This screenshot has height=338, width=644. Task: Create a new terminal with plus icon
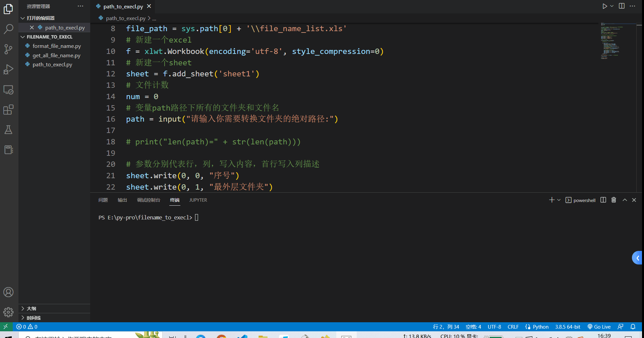(x=551, y=200)
